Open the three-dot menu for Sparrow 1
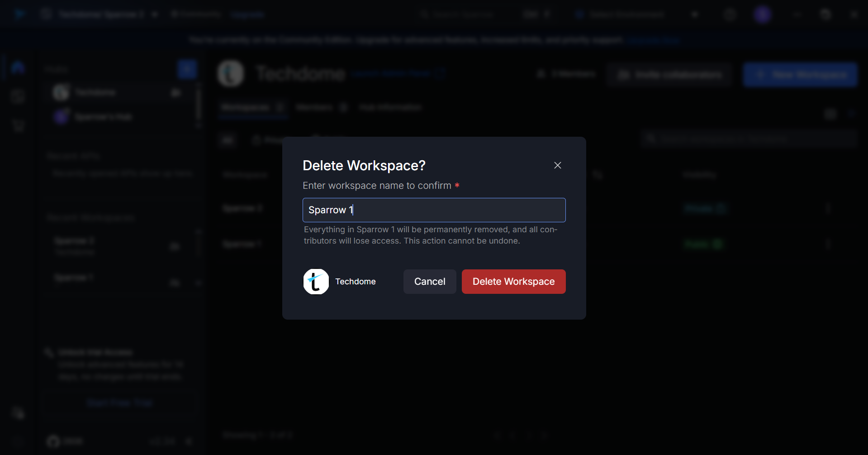Image resolution: width=868 pixels, height=455 pixels. point(829,244)
